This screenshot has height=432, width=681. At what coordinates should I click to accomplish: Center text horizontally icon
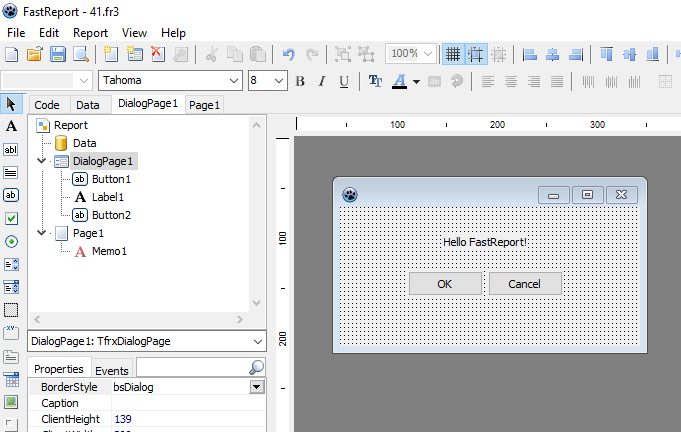click(511, 81)
